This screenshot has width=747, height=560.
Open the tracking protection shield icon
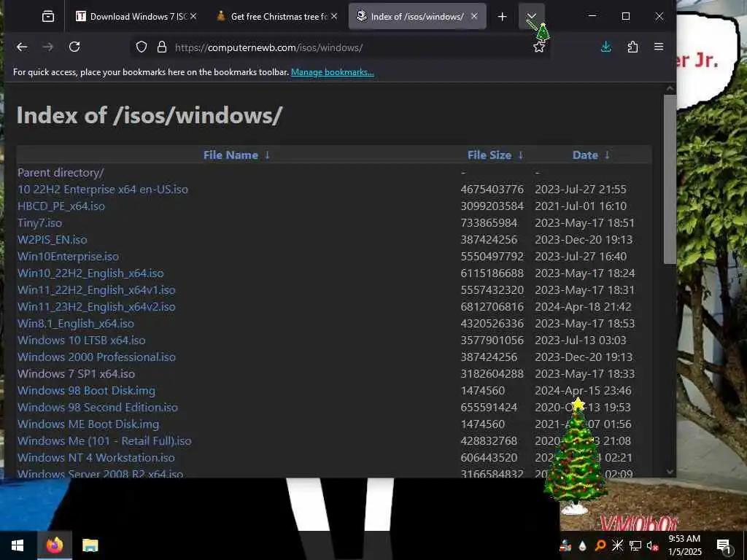coord(142,47)
